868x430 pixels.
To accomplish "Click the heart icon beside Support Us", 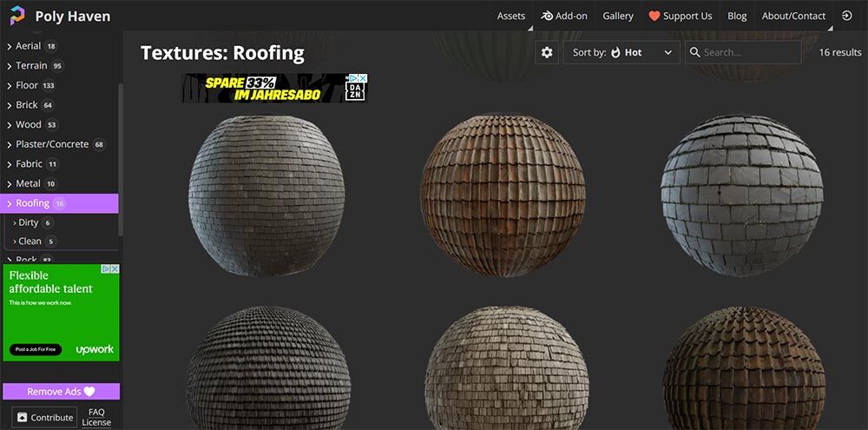I will point(654,16).
